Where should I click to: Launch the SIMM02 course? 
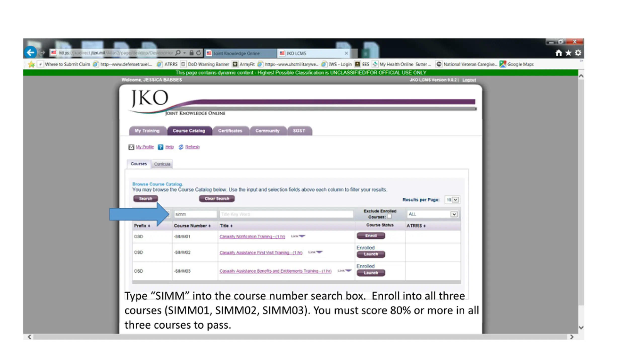[371, 254]
